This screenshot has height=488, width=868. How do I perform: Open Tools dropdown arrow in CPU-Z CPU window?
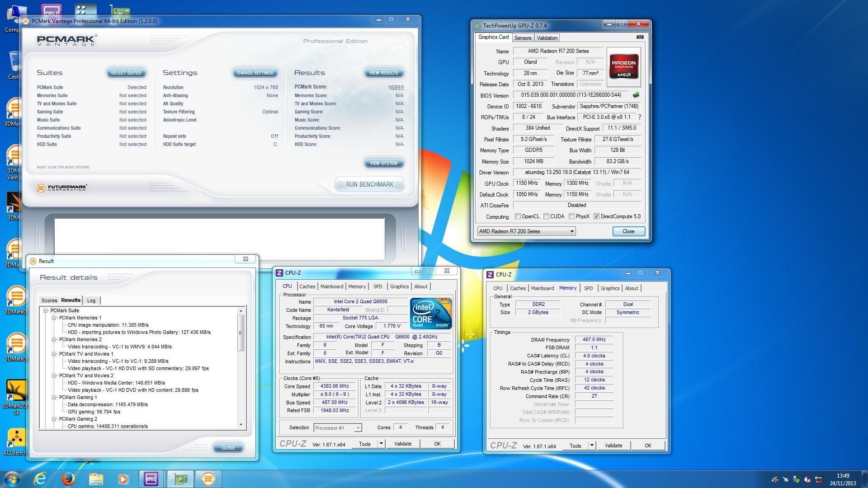(x=381, y=444)
